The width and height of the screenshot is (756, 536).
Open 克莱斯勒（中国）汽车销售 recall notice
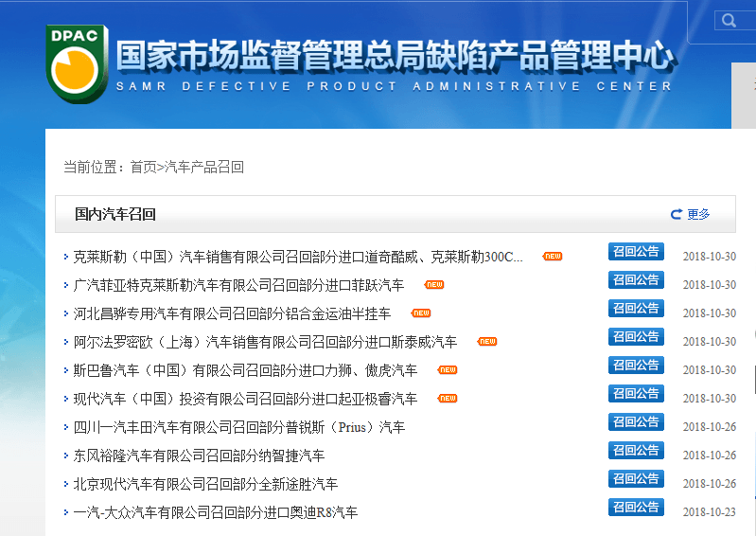[x=298, y=257]
